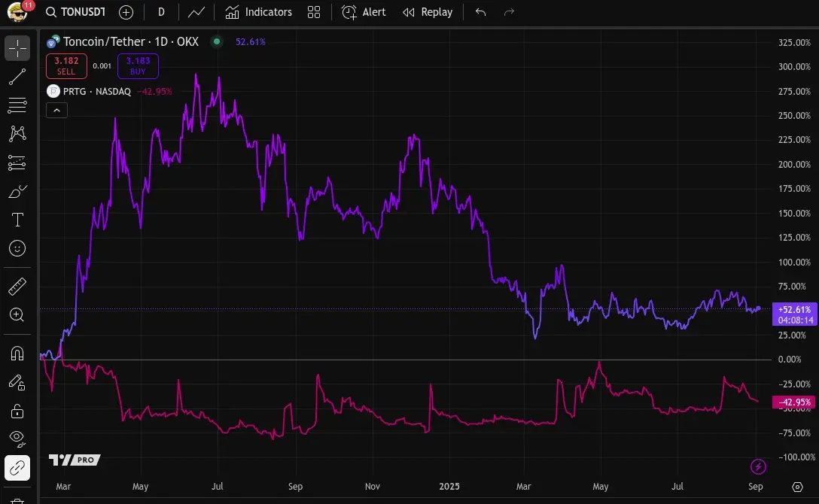Toggle hide all drawings eye icon
819x504 pixels.
(x=17, y=439)
